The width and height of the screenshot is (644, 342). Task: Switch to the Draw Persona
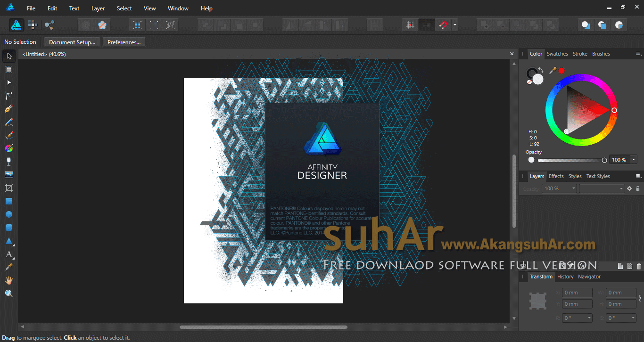click(x=17, y=25)
